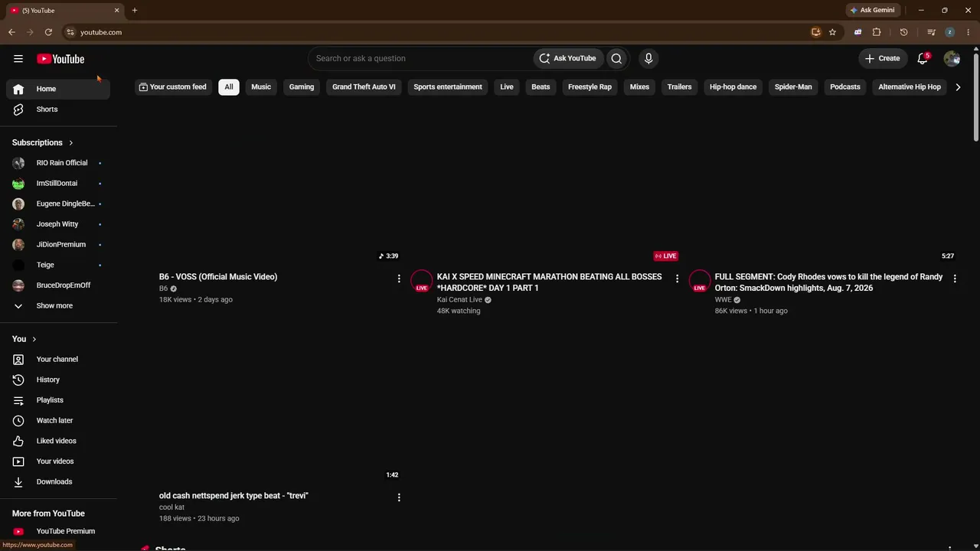Viewport: 980px width, 551px height.
Task: Open the B6 - VOSS (Official Music Video) title
Action: [218, 277]
